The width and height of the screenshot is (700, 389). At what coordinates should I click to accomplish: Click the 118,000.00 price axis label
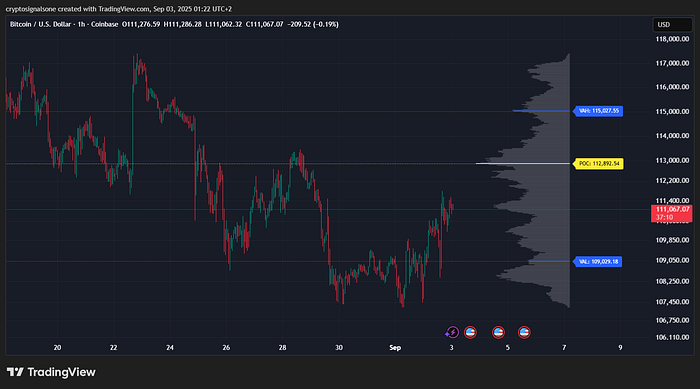click(x=672, y=39)
